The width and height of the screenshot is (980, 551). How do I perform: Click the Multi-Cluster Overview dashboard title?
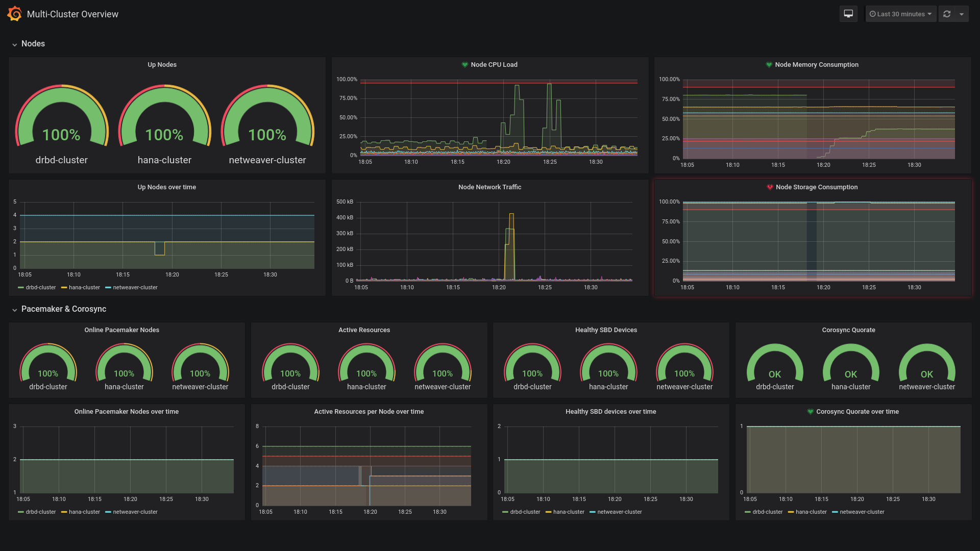(72, 14)
